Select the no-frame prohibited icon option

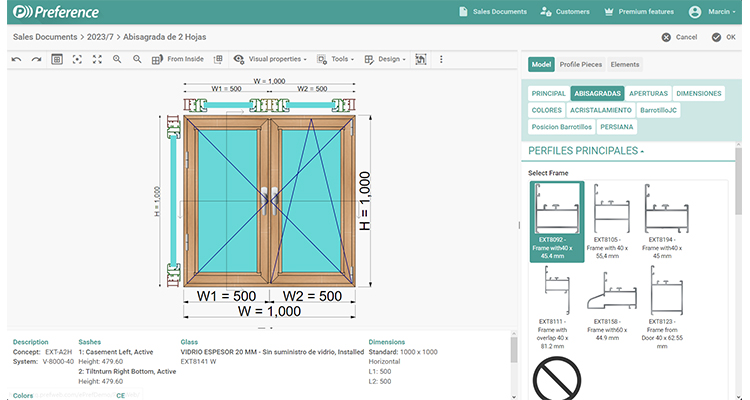tap(557, 379)
